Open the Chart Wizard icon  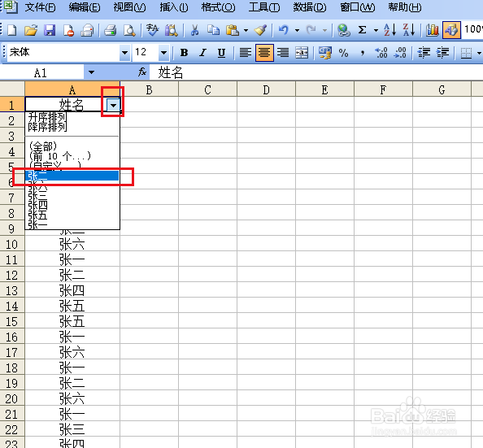pyautogui.click(x=432, y=30)
